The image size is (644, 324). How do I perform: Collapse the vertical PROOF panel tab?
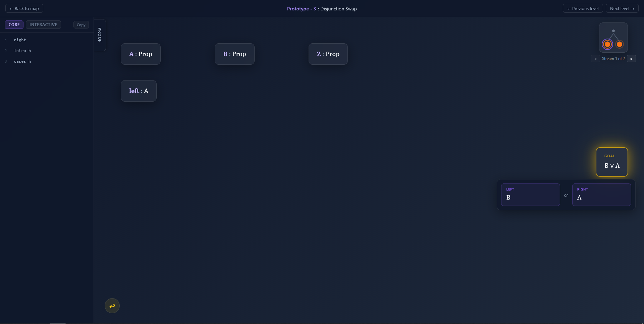100,35
